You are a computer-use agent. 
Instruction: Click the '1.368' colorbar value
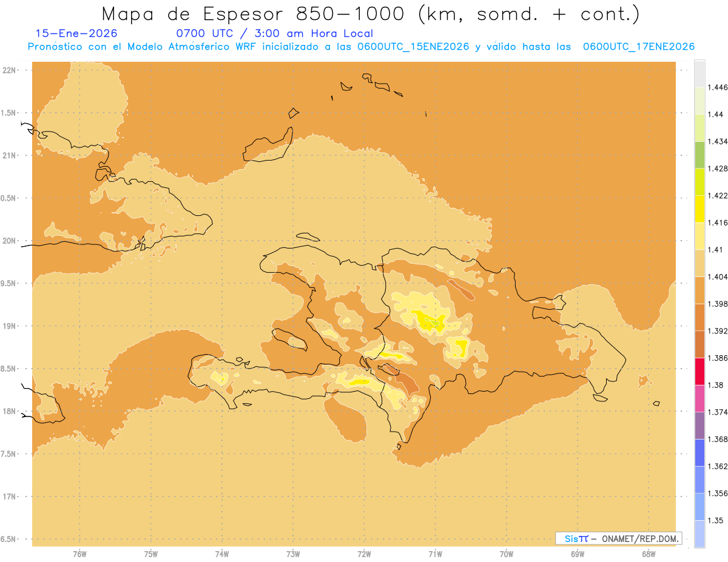(x=717, y=439)
